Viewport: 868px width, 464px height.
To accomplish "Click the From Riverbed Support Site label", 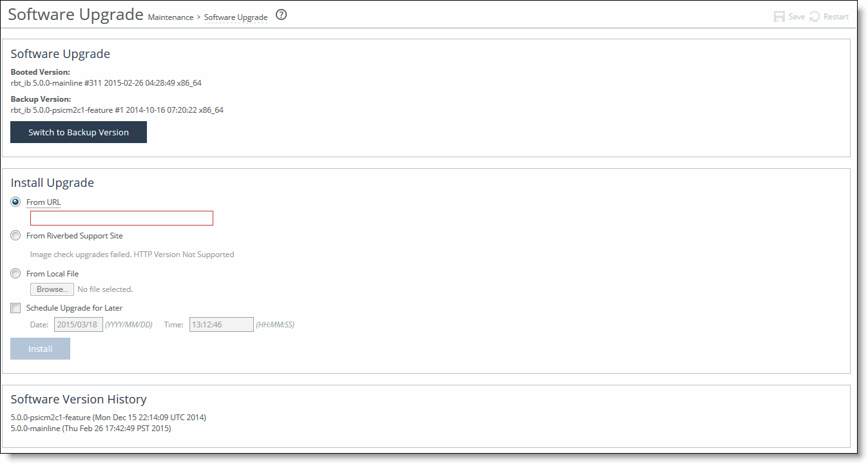I will click(x=74, y=236).
